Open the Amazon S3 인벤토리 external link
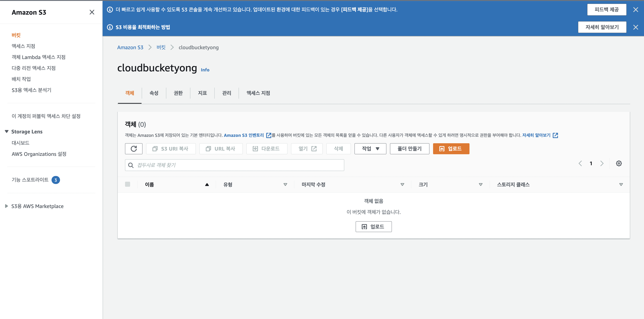 click(244, 135)
